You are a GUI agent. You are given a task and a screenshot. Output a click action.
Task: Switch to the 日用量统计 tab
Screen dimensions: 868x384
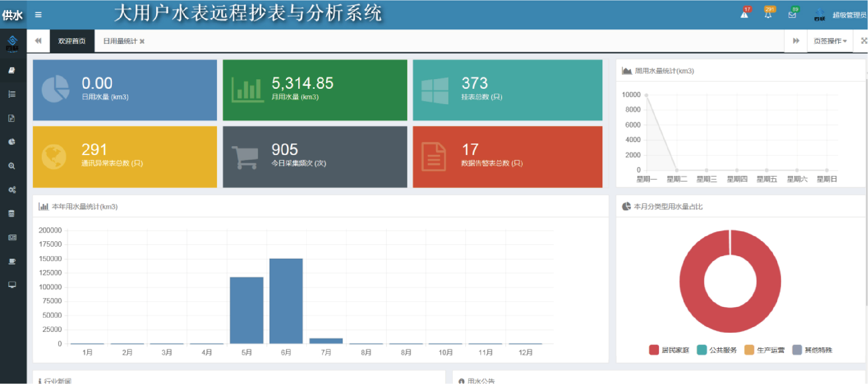coord(120,41)
